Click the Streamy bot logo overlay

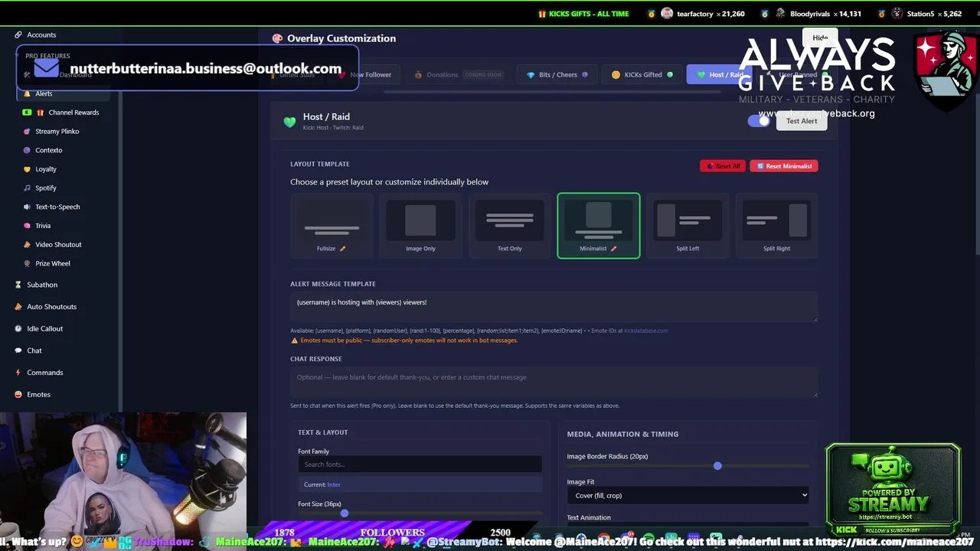pyautogui.click(x=893, y=490)
